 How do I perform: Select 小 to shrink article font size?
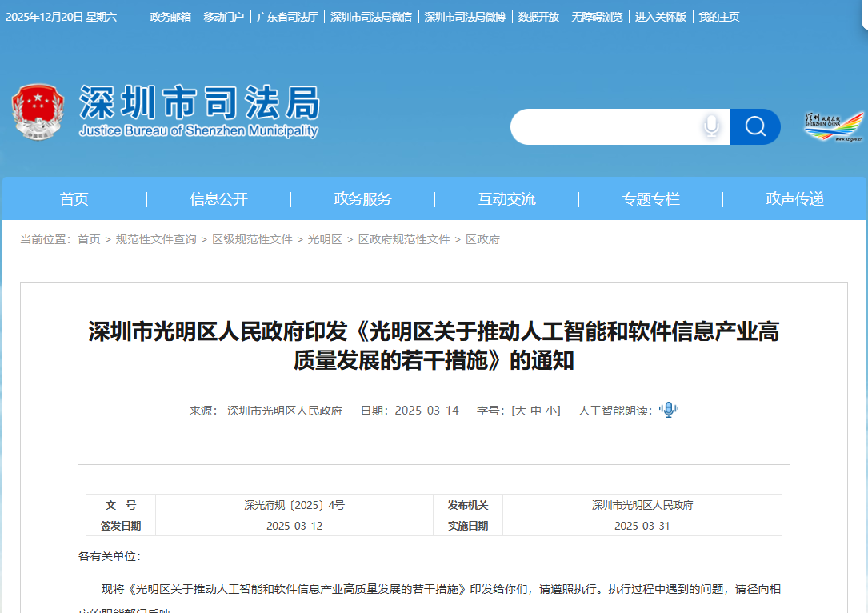click(x=551, y=409)
